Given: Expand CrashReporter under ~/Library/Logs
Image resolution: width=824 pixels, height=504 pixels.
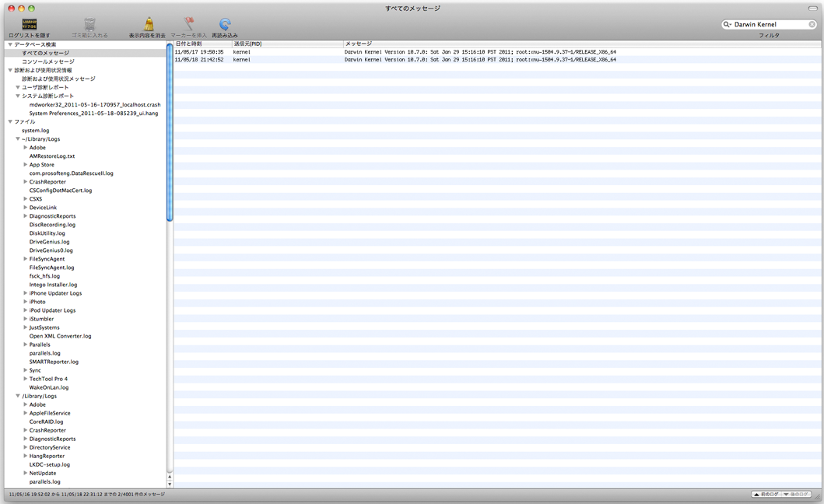Looking at the screenshot, I should pos(25,182).
